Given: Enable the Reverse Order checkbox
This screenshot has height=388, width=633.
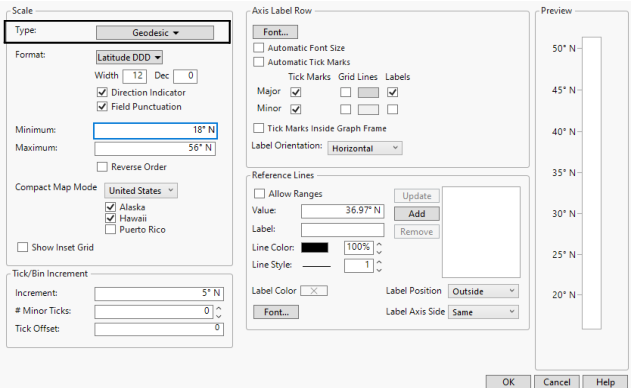Looking at the screenshot, I should point(102,167).
